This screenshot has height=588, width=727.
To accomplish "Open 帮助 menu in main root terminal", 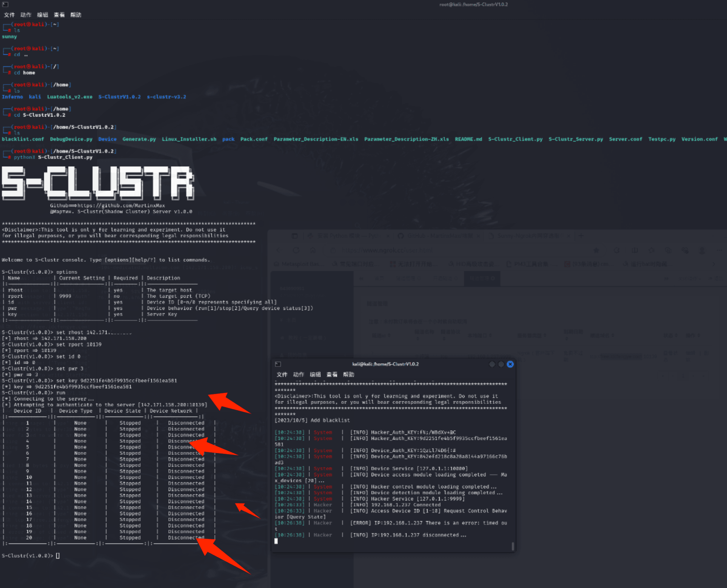I will coord(75,15).
